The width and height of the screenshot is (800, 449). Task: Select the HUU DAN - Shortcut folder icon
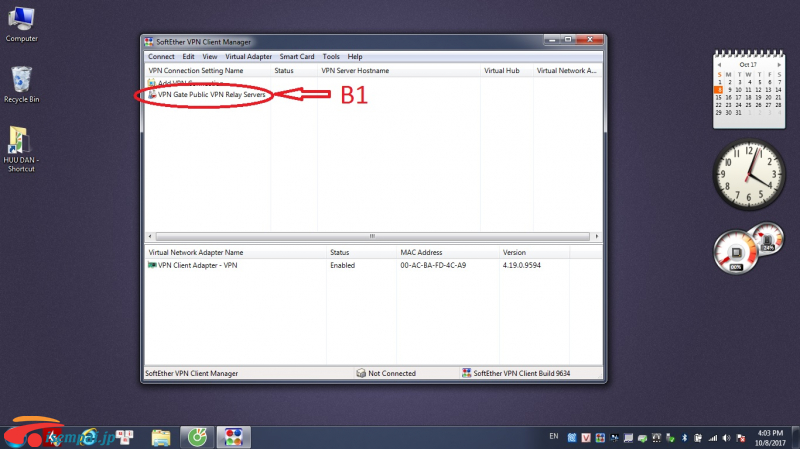coord(21,149)
